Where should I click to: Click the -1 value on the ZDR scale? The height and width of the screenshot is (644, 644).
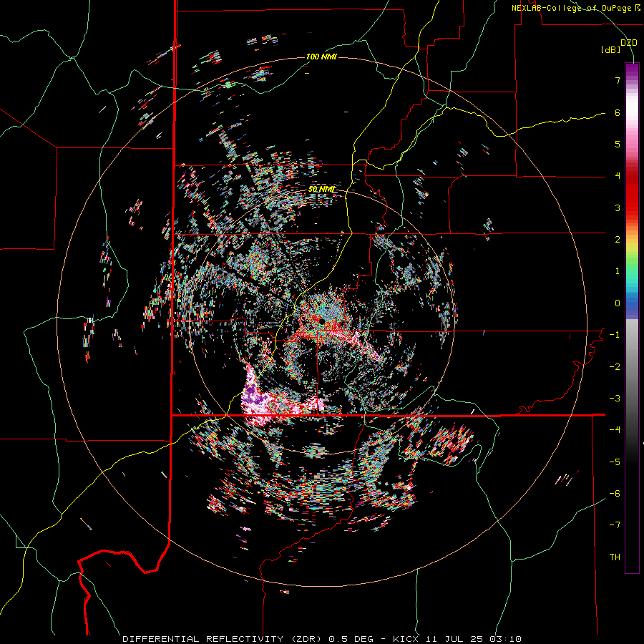615,335
